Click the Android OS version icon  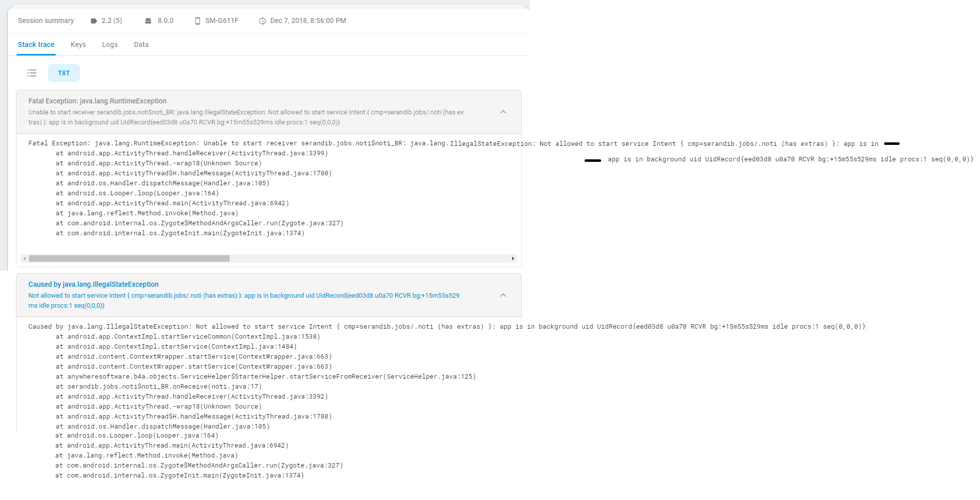pos(148,21)
